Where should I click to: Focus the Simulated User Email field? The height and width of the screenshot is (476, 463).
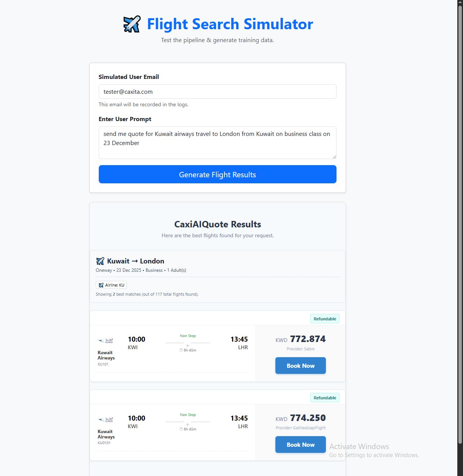[x=217, y=91]
